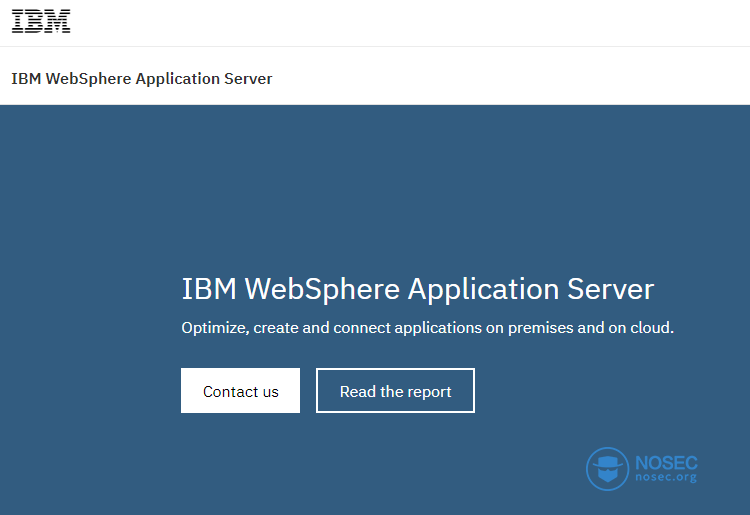Click the Contact us button
This screenshot has height=515, width=750.
(240, 390)
